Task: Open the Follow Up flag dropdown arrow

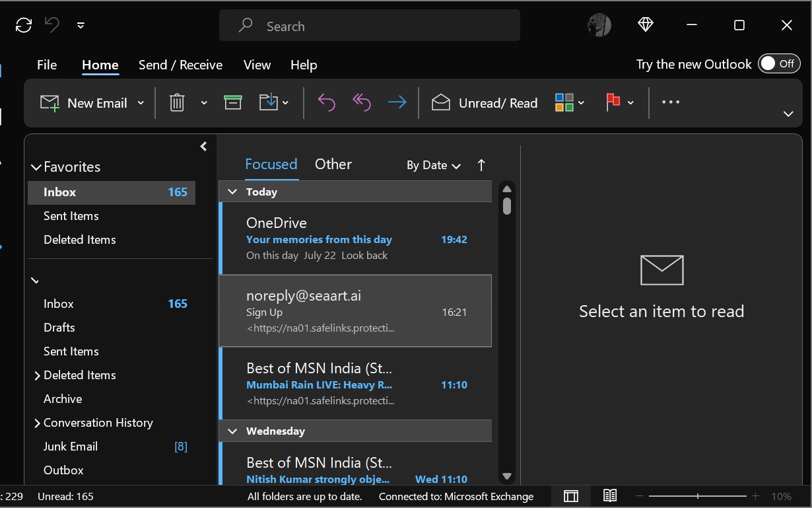Action: tap(630, 103)
